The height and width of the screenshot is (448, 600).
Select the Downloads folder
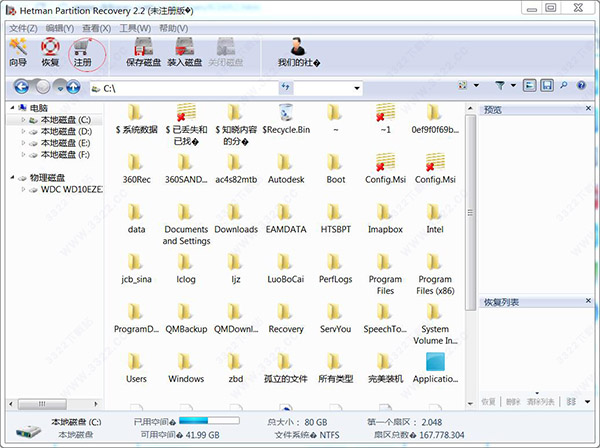[236, 218]
